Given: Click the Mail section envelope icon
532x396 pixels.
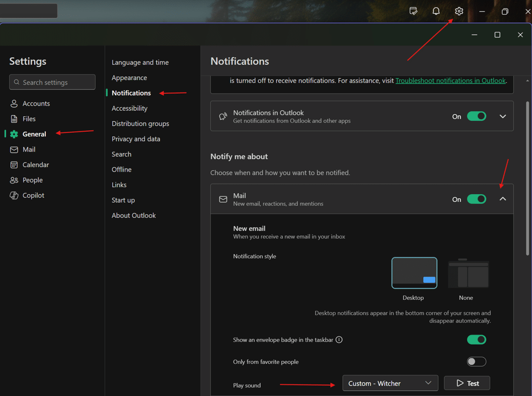Looking at the screenshot, I should 223,199.
